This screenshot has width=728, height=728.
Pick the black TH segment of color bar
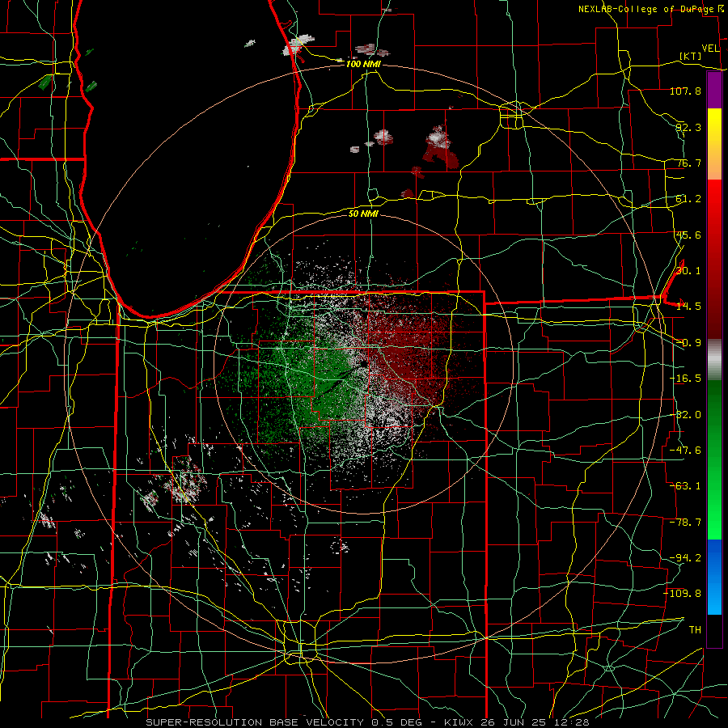pos(714,630)
